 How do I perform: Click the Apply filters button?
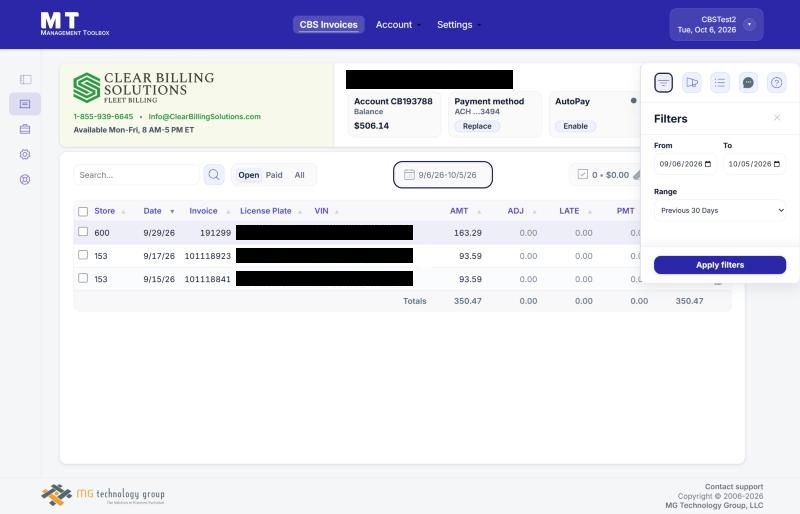pyautogui.click(x=720, y=265)
